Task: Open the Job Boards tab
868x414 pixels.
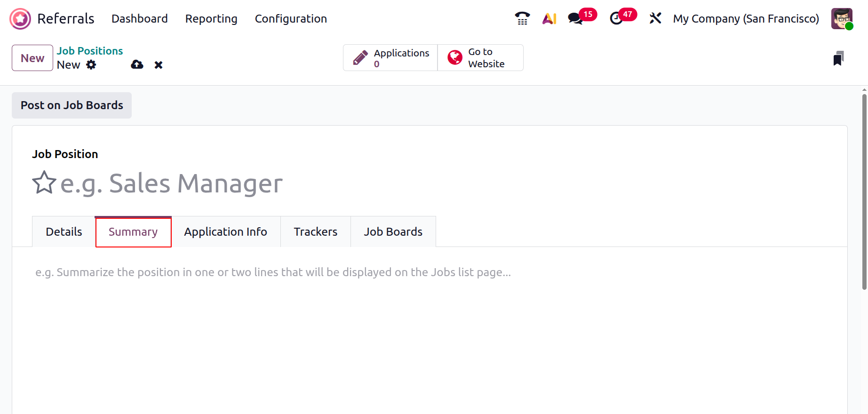Action: pyautogui.click(x=393, y=231)
